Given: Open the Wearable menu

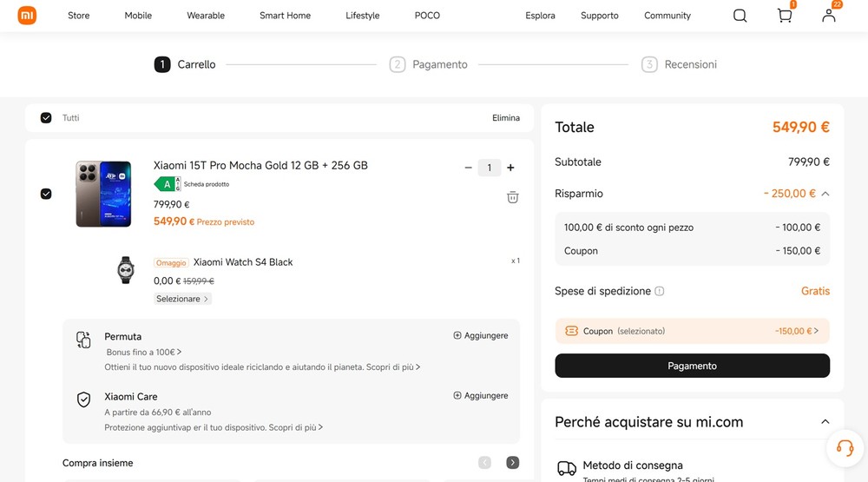Looking at the screenshot, I should coord(206,16).
